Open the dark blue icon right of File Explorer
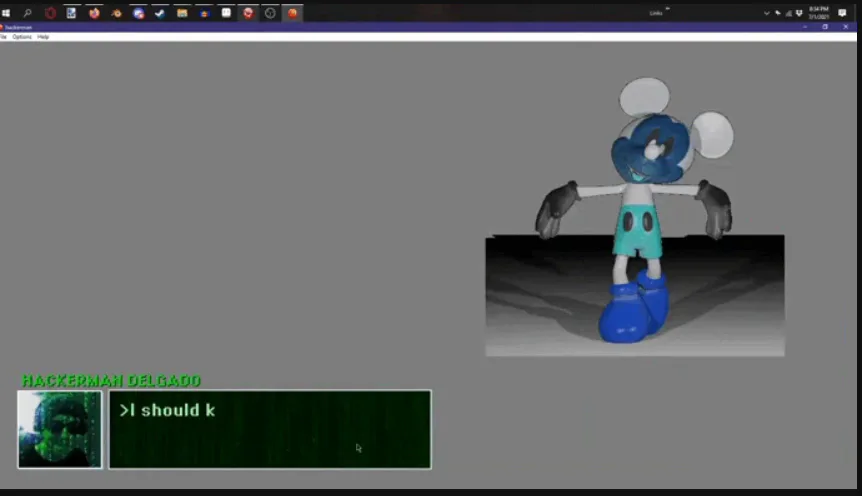Screen dimensions: 862x496 coord(205,13)
